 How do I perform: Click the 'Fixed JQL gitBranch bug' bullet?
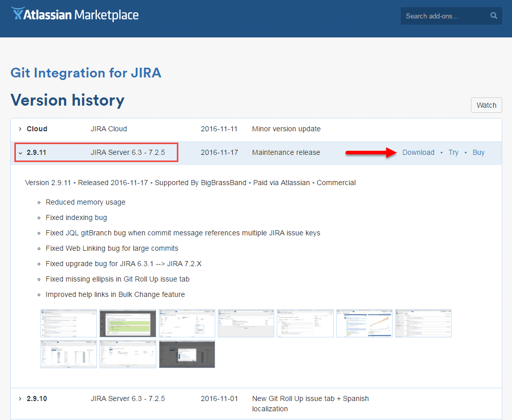click(x=183, y=233)
